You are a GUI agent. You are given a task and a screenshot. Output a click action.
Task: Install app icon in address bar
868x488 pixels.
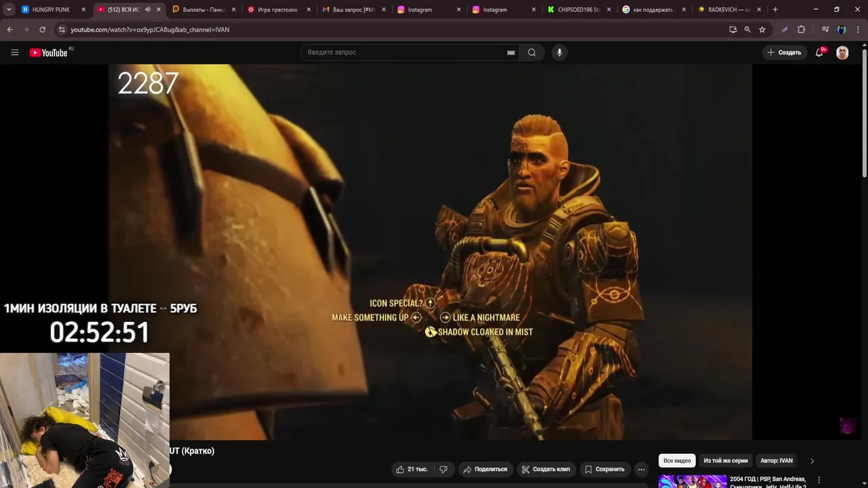[x=732, y=30]
